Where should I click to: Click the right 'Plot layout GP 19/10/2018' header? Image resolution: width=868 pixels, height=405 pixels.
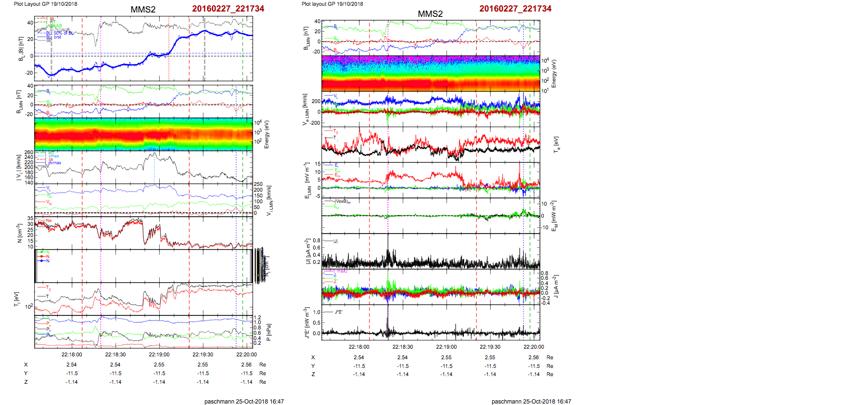332,4
